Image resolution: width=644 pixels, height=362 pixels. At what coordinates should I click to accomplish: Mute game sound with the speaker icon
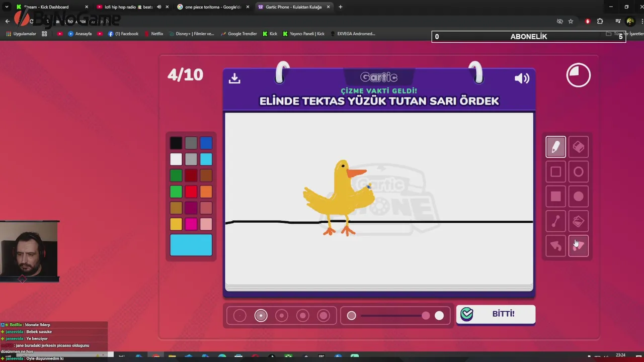[522, 78]
